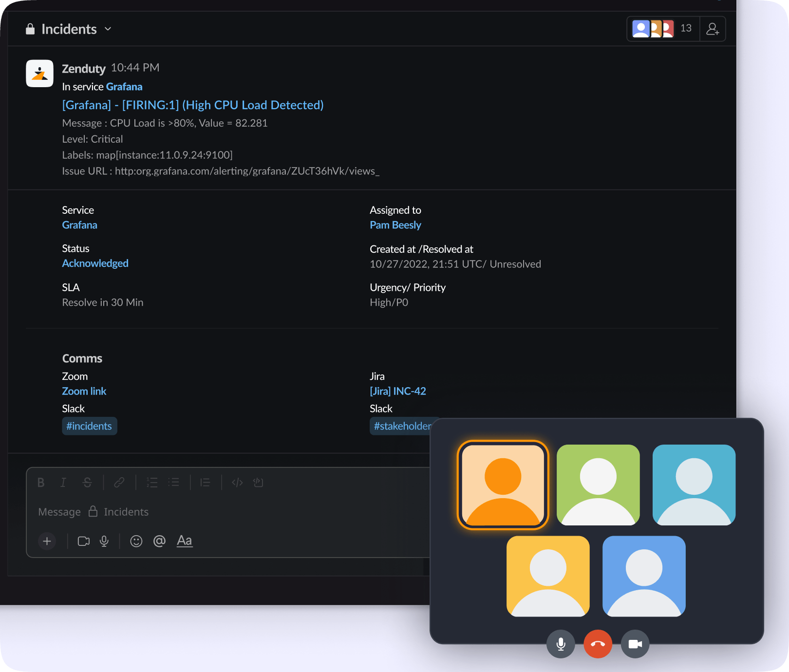Open the plus attachments menu
The width and height of the screenshot is (789, 672).
point(47,541)
